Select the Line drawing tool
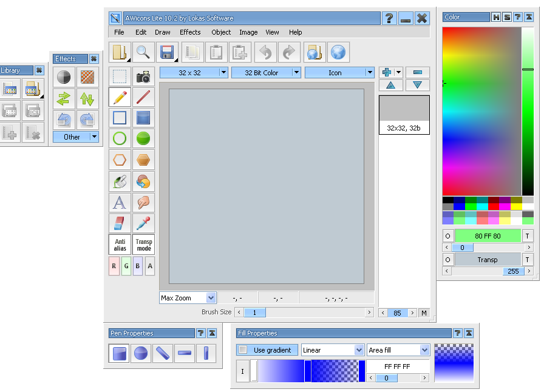This screenshot has height=392, width=541. point(143,97)
